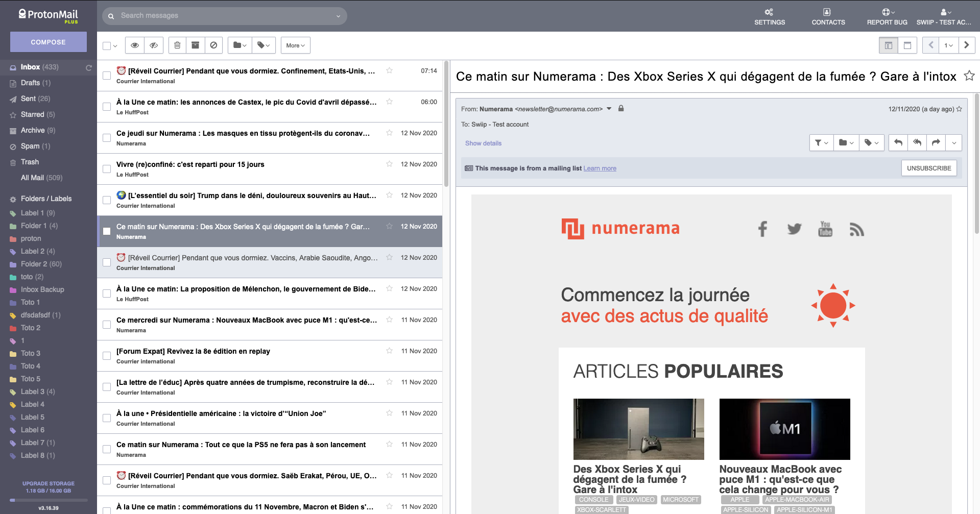Reply to the Numerama message

pyautogui.click(x=898, y=143)
